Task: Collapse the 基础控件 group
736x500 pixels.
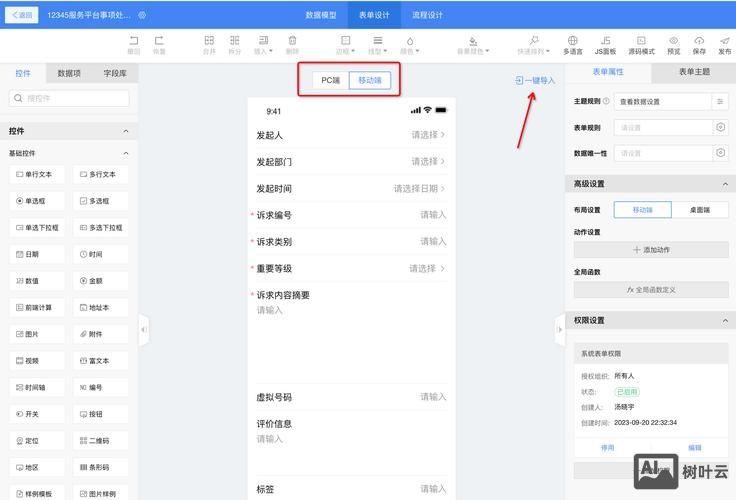Action: tap(126, 153)
